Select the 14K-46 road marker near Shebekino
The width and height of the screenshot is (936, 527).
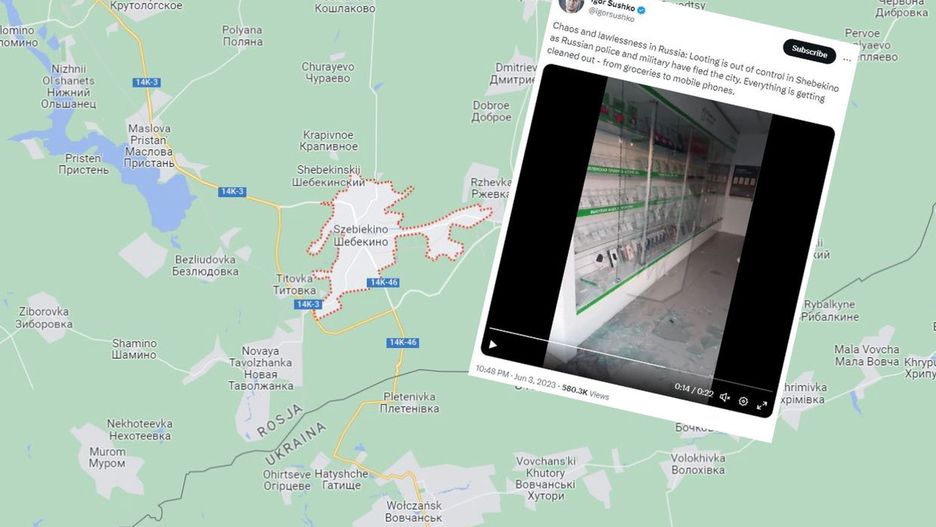click(383, 282)
